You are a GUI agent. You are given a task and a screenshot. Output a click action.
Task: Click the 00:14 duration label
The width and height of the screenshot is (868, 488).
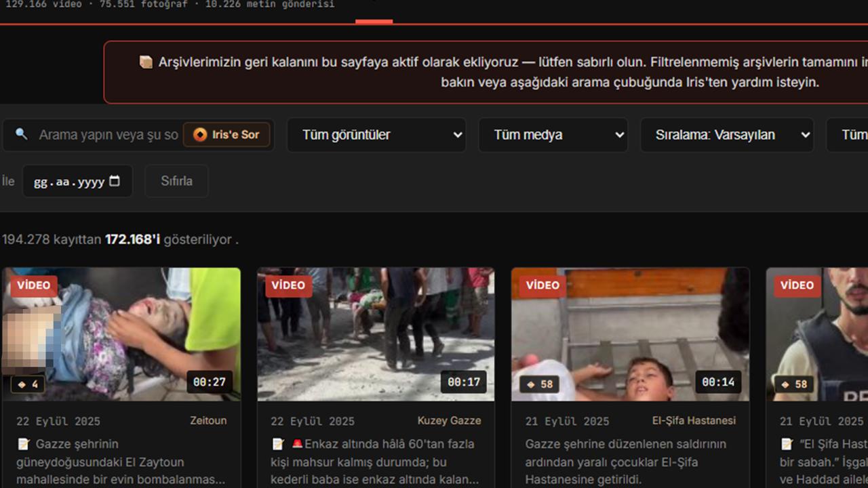pos(718,382)
